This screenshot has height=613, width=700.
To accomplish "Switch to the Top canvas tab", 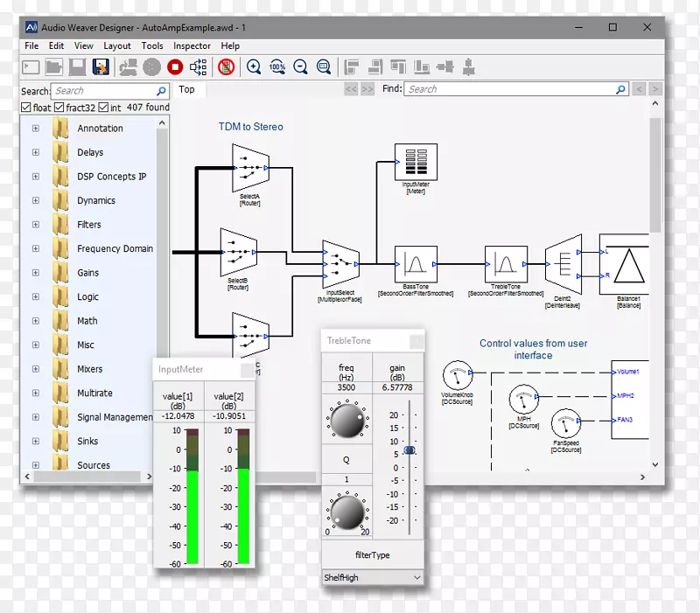I will click(x=186, y=89).
